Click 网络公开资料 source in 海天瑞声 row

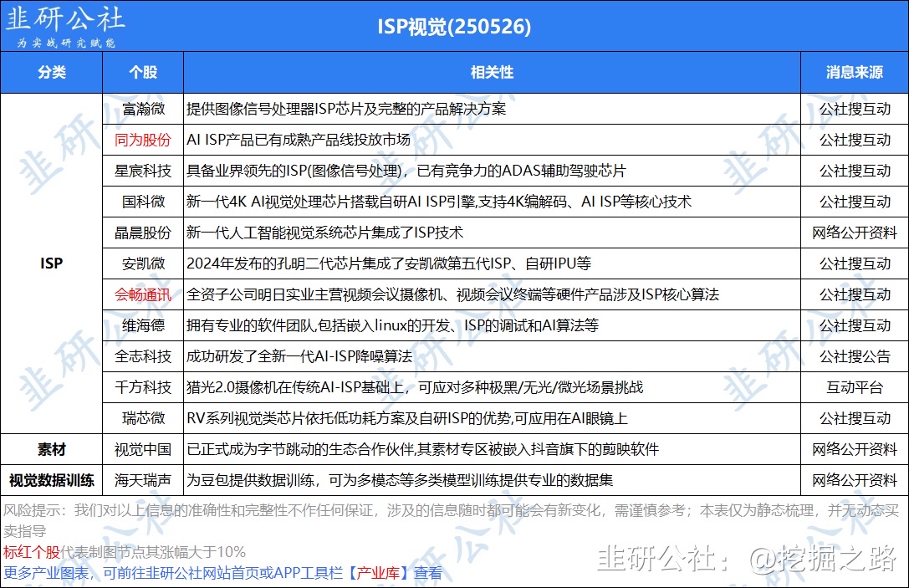855,480
